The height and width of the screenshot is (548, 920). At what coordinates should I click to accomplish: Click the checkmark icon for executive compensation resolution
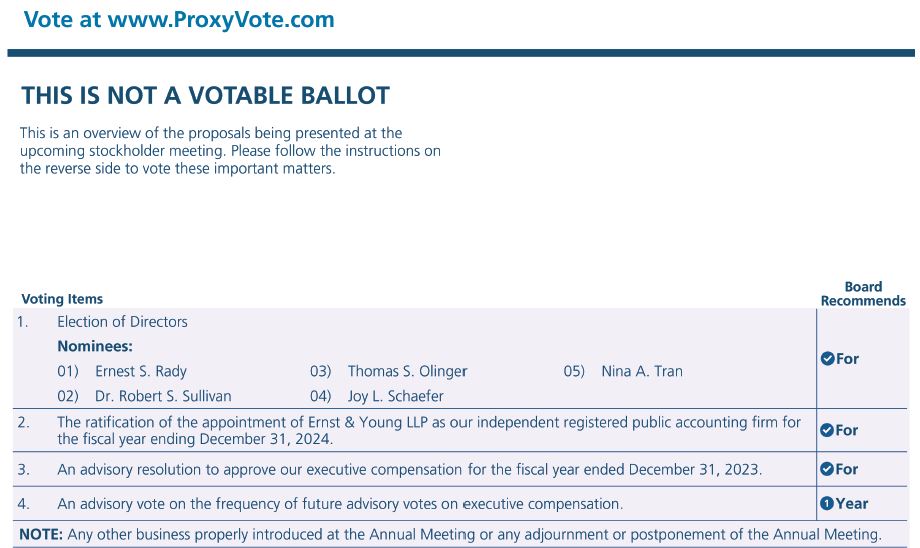(x=827, y=469)
